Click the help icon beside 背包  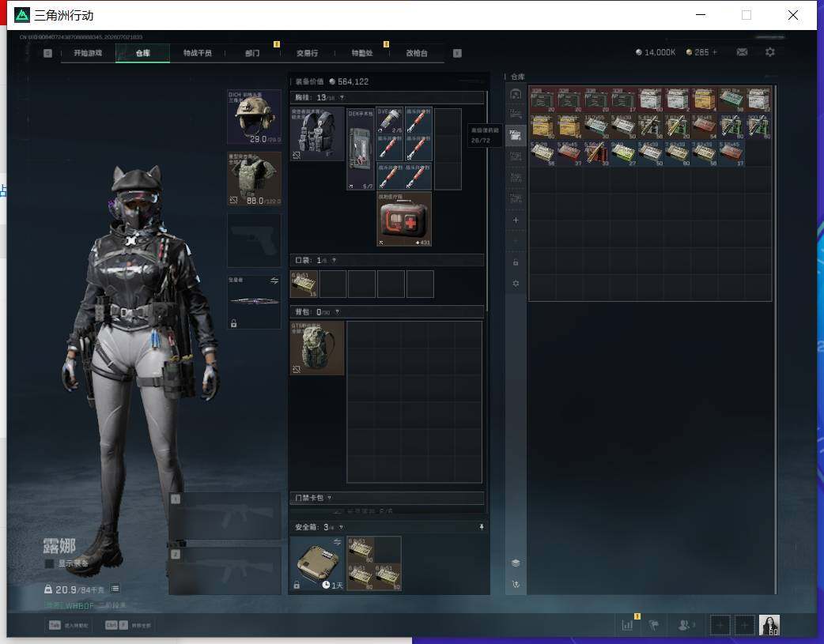pos(338,312)
